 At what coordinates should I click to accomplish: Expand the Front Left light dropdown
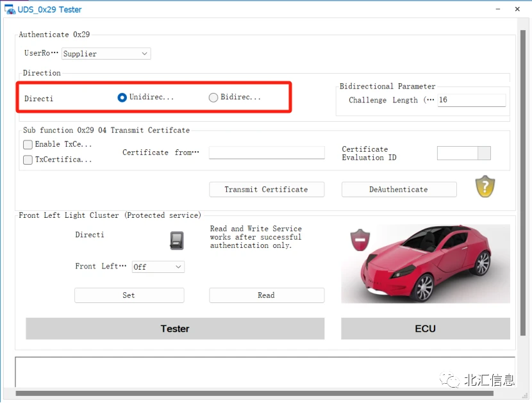pyautogui.click(x=158, y=267)
